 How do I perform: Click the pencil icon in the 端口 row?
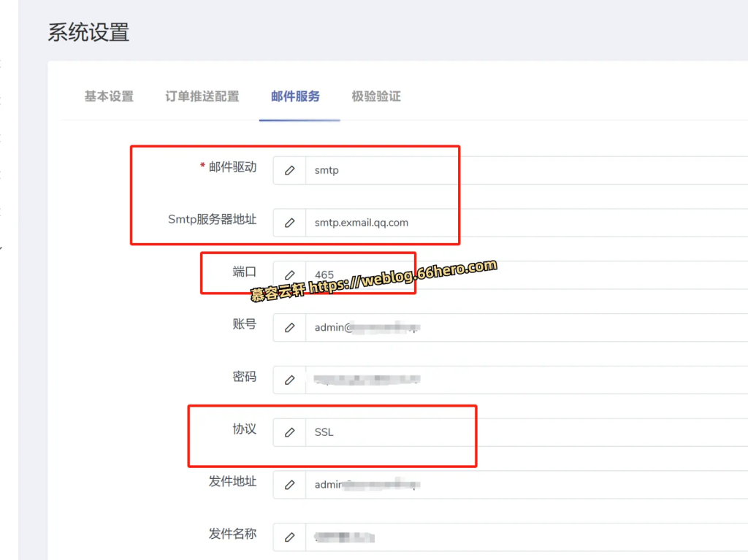point(290,275)
